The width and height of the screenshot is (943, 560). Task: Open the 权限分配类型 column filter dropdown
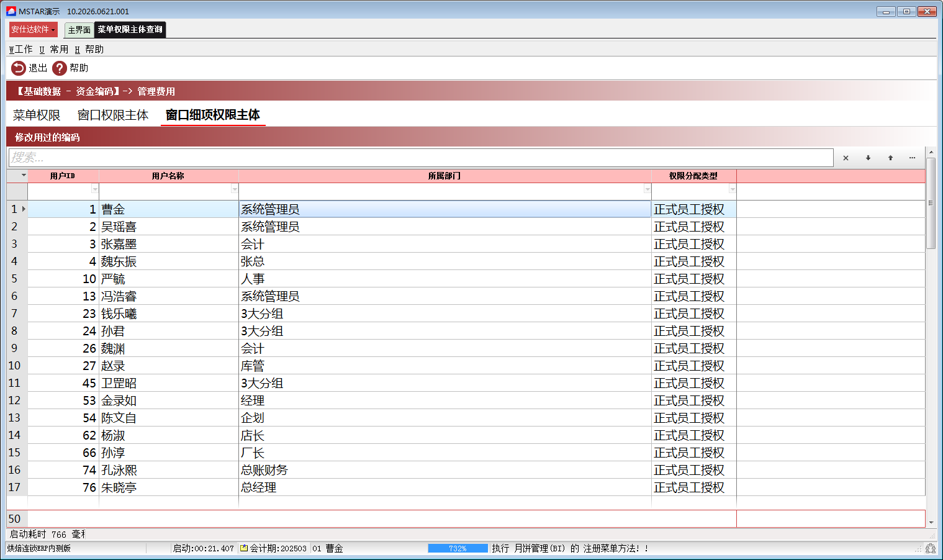733,189
